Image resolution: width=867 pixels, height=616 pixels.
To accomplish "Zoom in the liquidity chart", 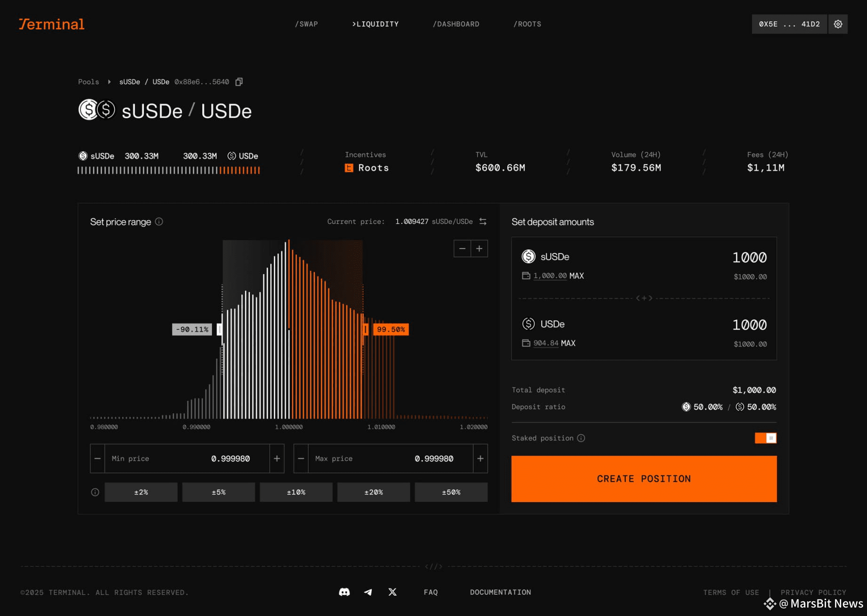I will pos(479,248).
